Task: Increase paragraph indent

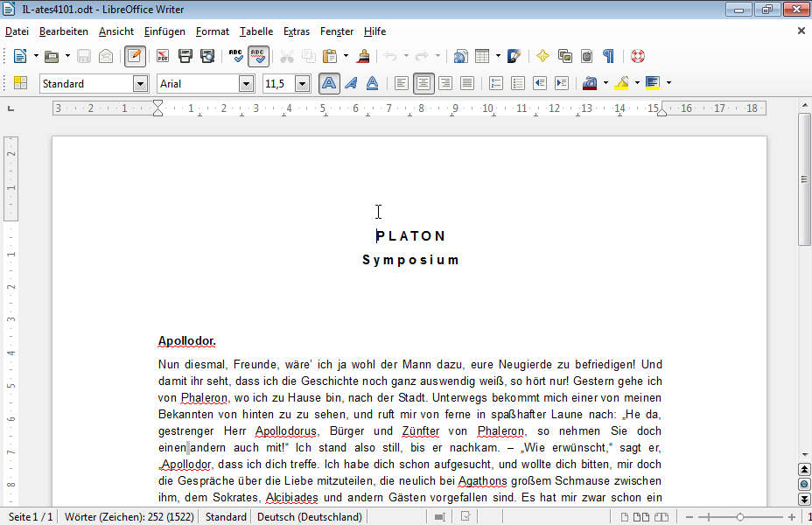Action: click(562, 83)
